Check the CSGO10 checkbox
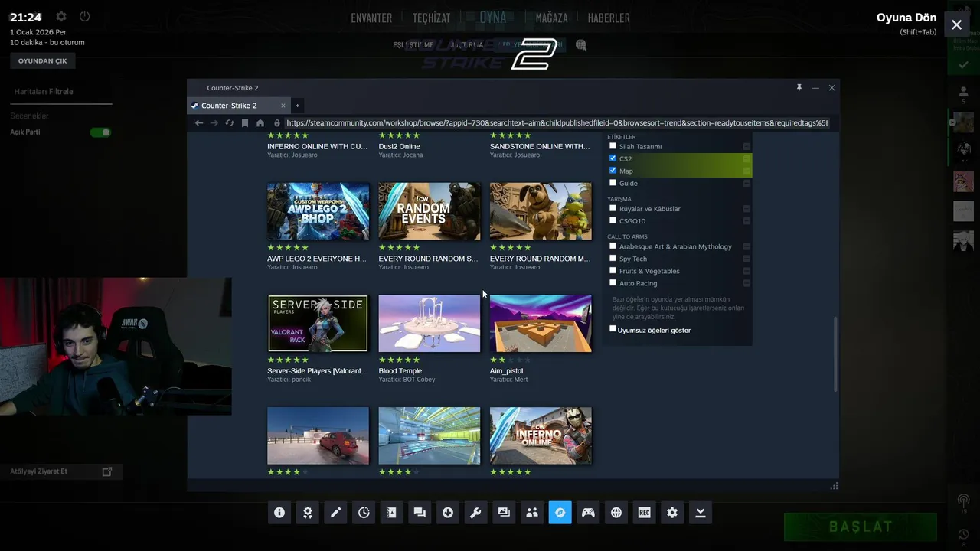The width and height of the screenshot is (980, 551). click(612, 220)
